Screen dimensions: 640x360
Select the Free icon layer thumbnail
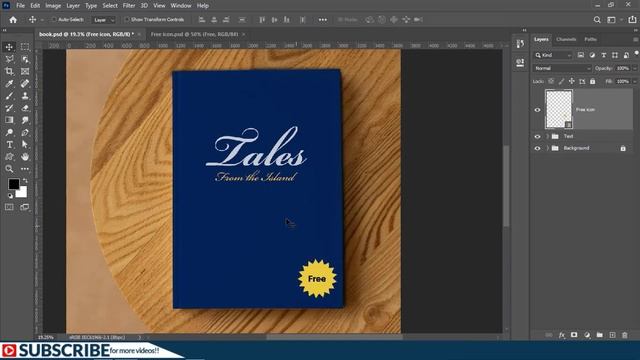(559, 109)
